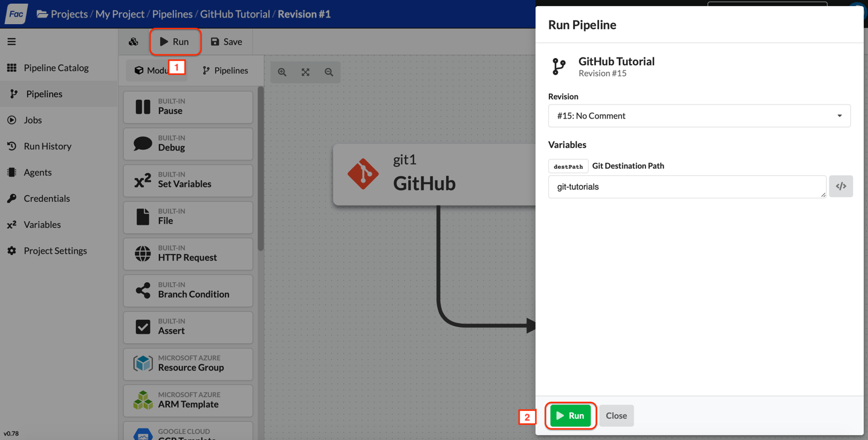The width and height of the screenshot is (868, 440).
Task: Select the HTTP Request built-in module
Action: [x=188, y=254]
